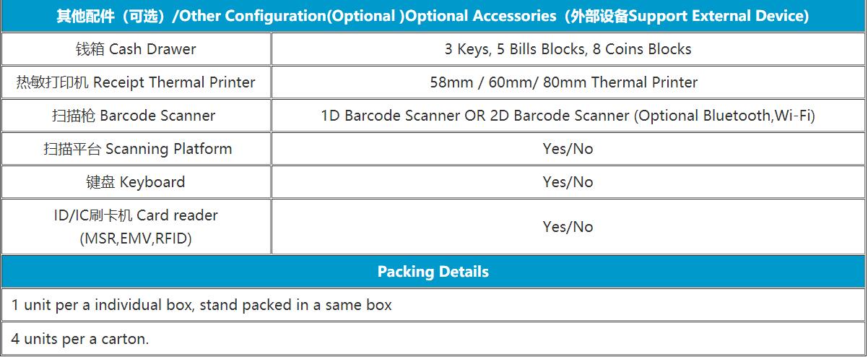The height and width of the screenshot is (357, 868).
Task: Click the 1D Barcode Scanner OR 2D description
Action: tap(475, 116)
